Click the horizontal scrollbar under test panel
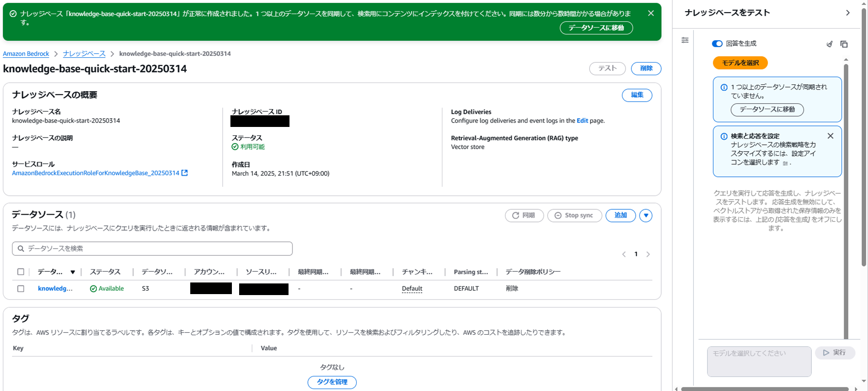The width and height of the screenshot is (868, 391). pos(765,389)
